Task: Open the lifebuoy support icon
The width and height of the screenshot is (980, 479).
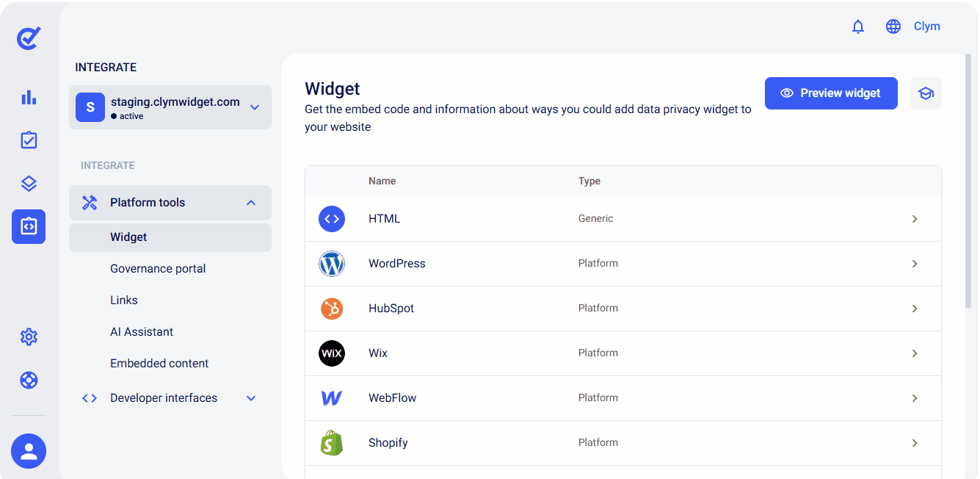Action: coord(29,381)
